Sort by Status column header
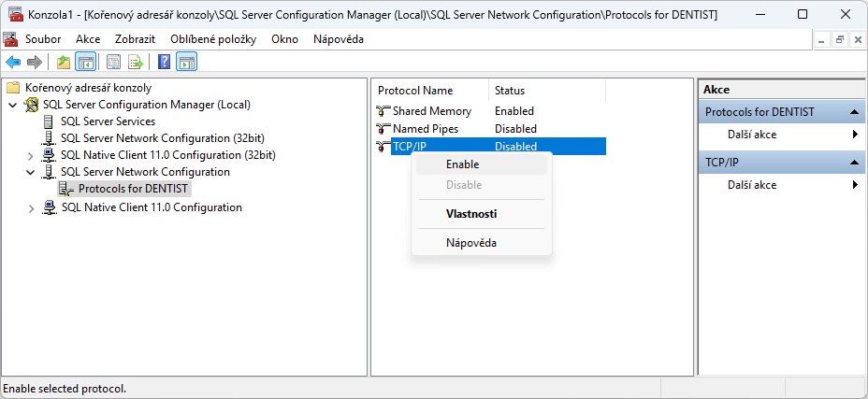This screenshot has height=399, width=868. (x=547, y=91)
